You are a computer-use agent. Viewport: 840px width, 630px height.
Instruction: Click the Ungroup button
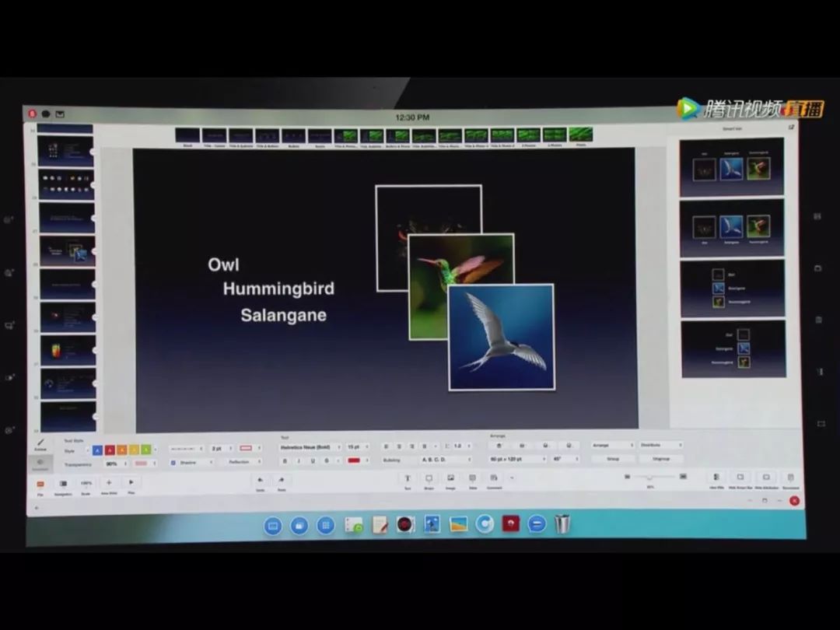[x=661, y=459]
